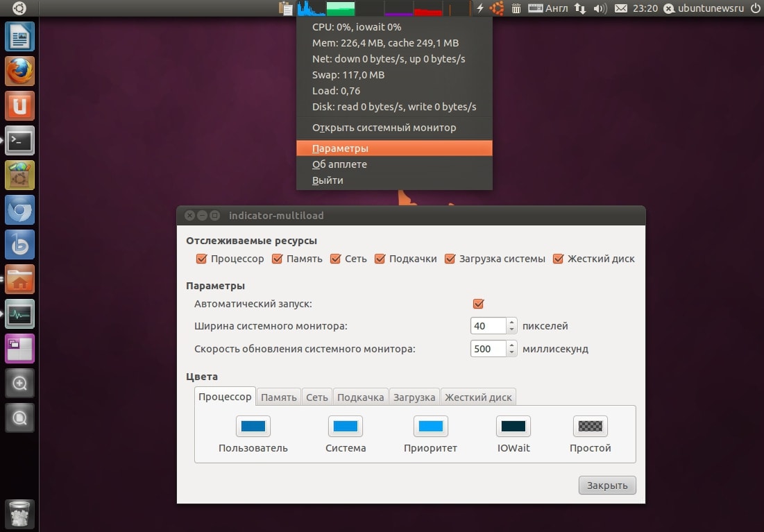Click the clipboard indicator in top panel

(286, 8)
